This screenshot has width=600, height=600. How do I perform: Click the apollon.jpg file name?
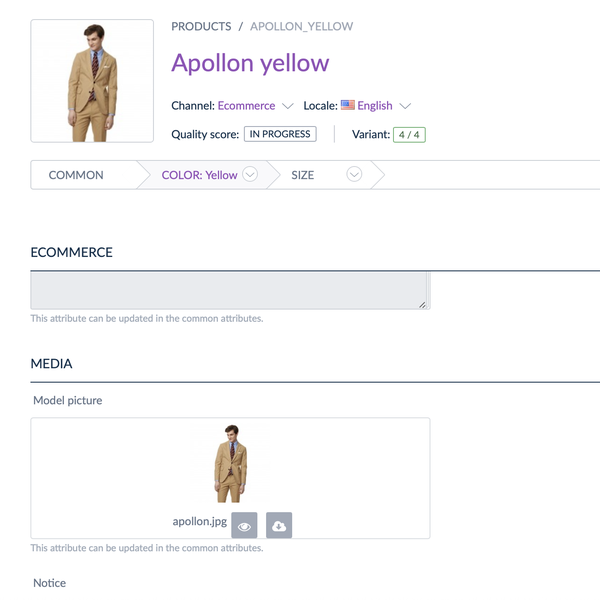click(x=199, y=522)
